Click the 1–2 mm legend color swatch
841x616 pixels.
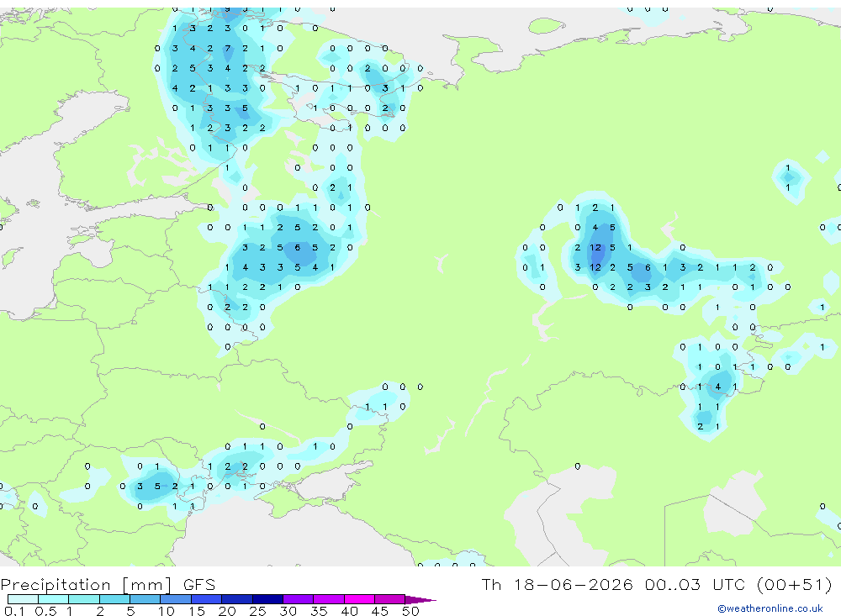pos(83,599)
